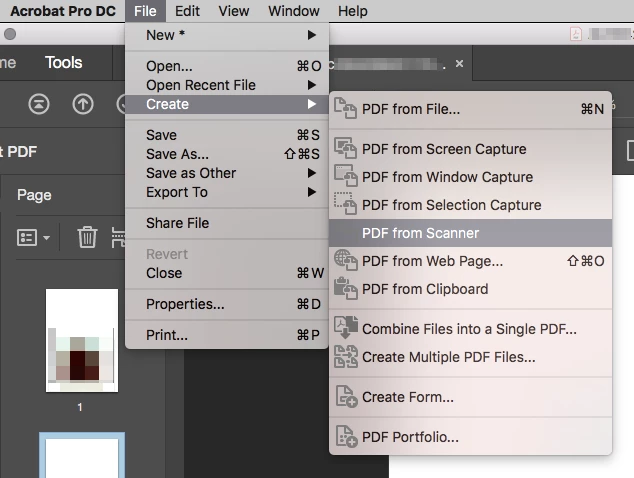Choose PDF from Web Page... label
Screen dimensions: 634x478
coord(432,261)
